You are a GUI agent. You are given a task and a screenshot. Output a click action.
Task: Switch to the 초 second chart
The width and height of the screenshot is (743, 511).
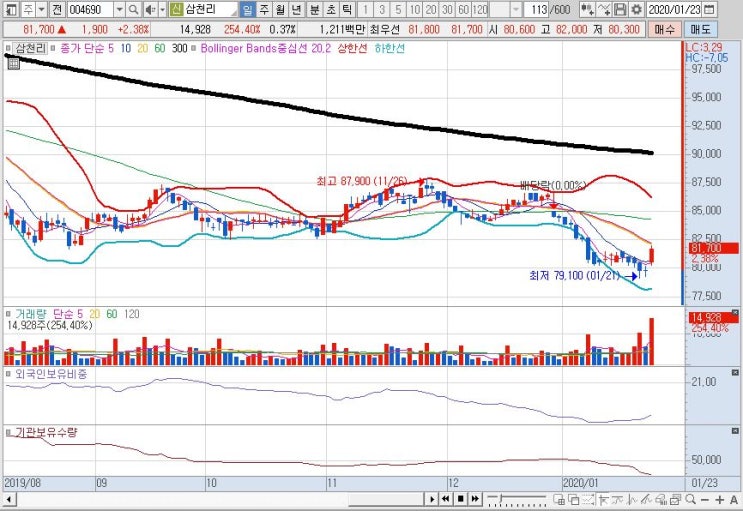(331, 9)
